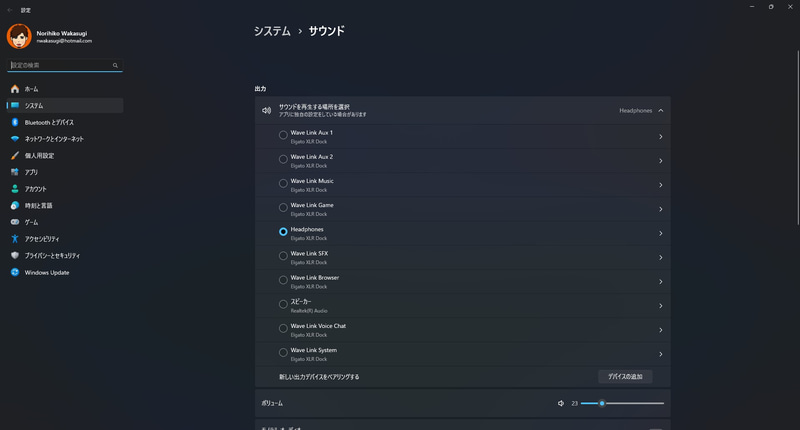Screen dimensions: 800x430
Task: Open Wave Link Aux 2 properties chevron
Action: point(661,161)
